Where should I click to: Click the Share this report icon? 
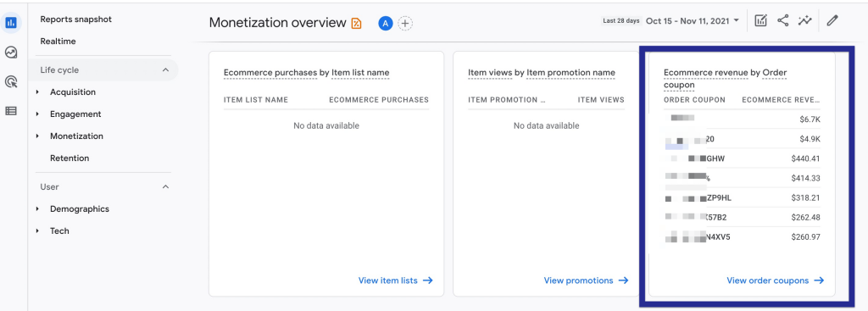point(782,21)
